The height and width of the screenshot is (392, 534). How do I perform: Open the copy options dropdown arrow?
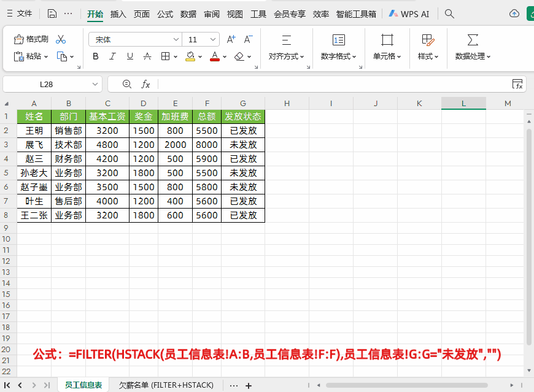coord(72,57)
